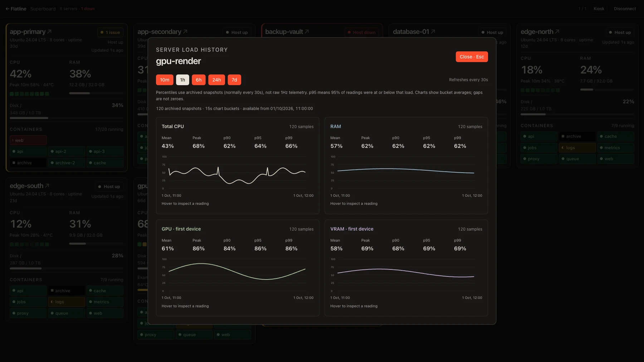Open edge-south external link arrow
The image size is (644, 362).
(x=47, y=185)
